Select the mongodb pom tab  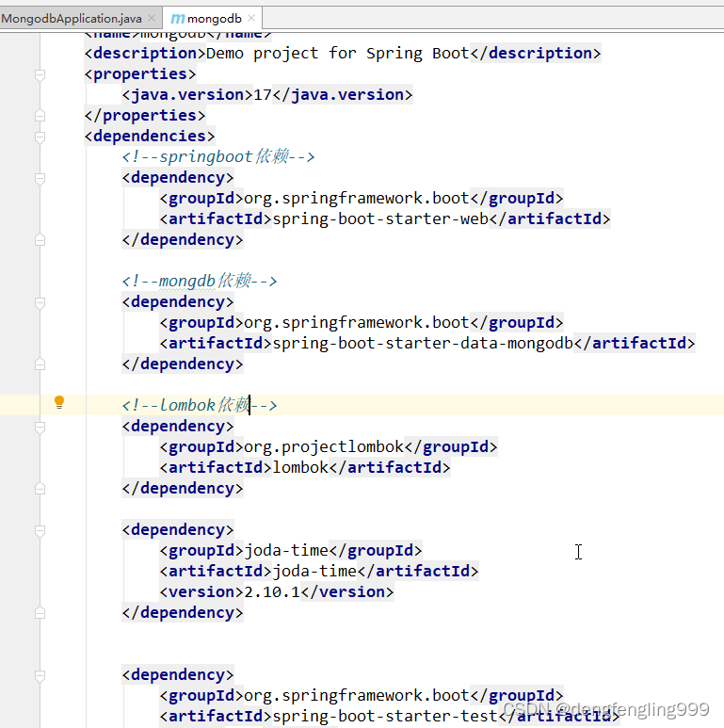pos(214,19)
